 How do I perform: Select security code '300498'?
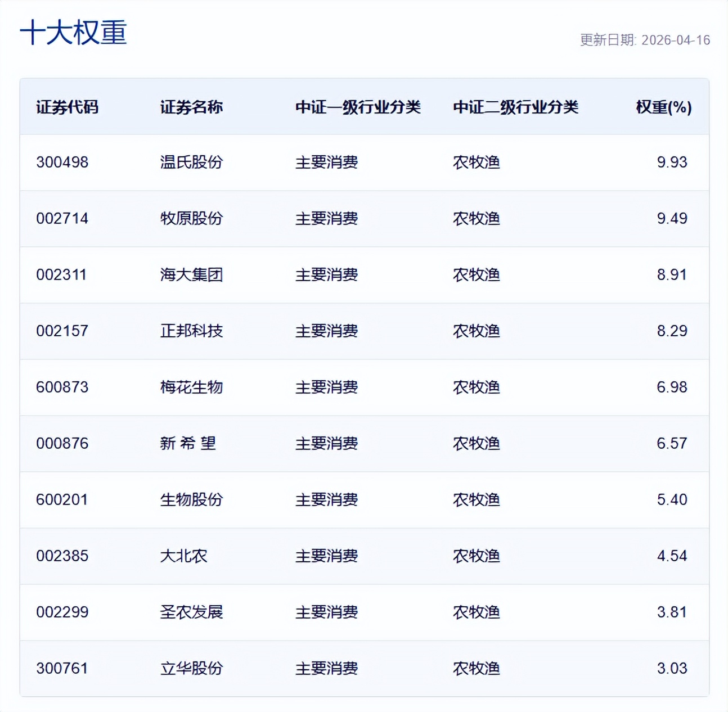coord(62,162)
